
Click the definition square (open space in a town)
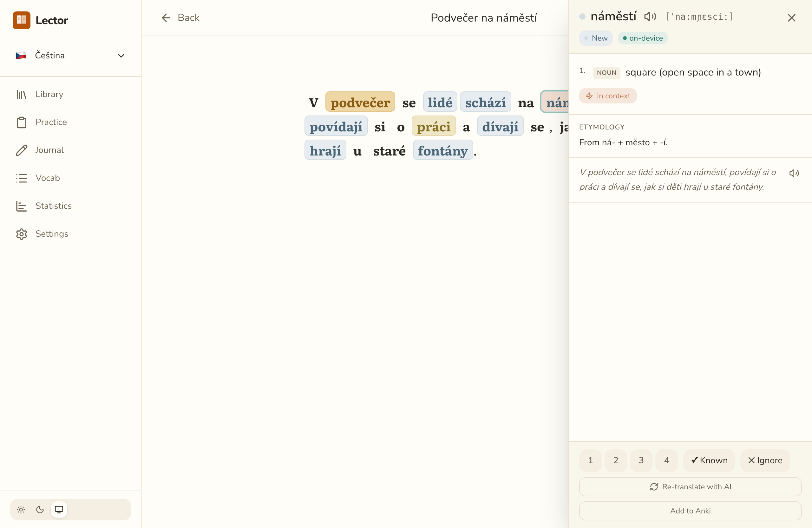693,72
